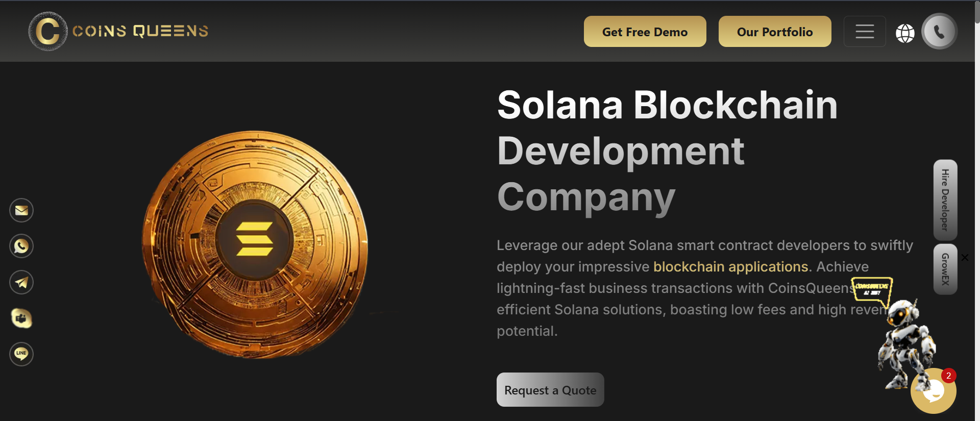Click the video call icon in sidebar
Screen dimensions: 980x421
pos(21,318)
